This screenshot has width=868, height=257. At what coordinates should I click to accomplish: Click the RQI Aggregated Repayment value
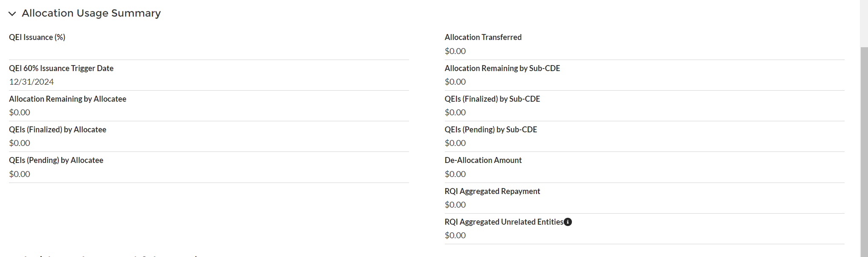(x=455, y=205)
